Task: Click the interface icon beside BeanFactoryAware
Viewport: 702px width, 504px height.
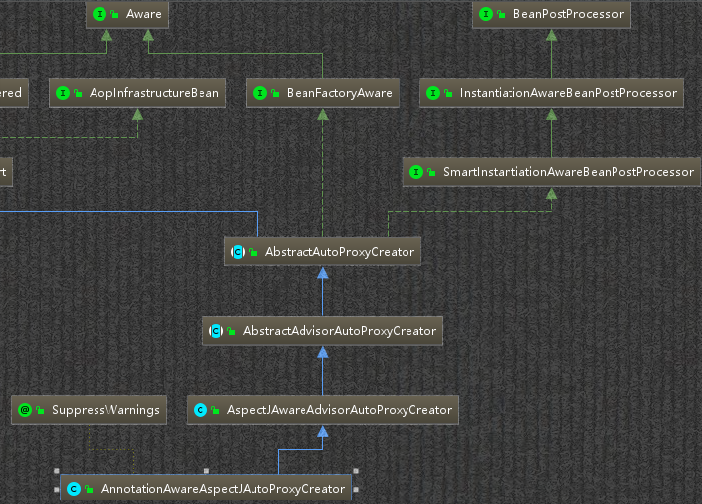Action: point(260,93)
